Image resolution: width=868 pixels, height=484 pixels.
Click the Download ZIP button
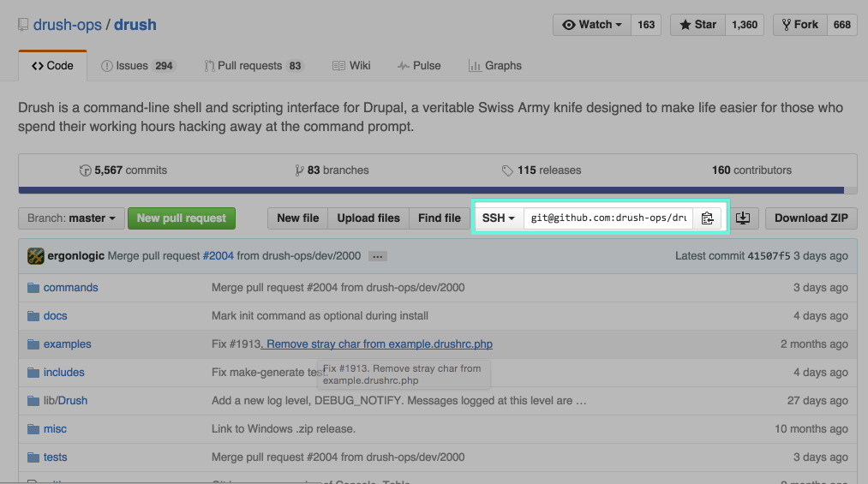click(811, 218)
